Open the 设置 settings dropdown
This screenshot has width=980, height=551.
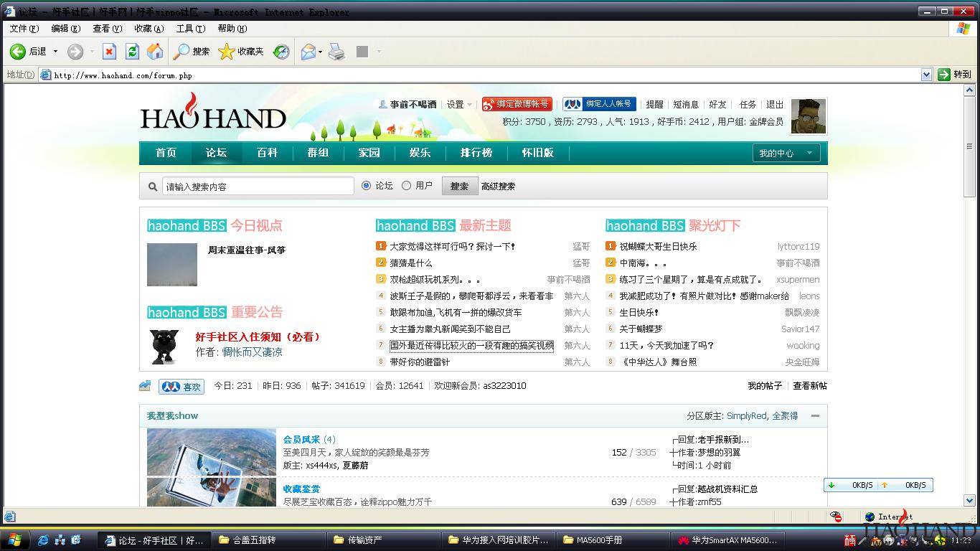pyautogui.click(x=459, y=105)
